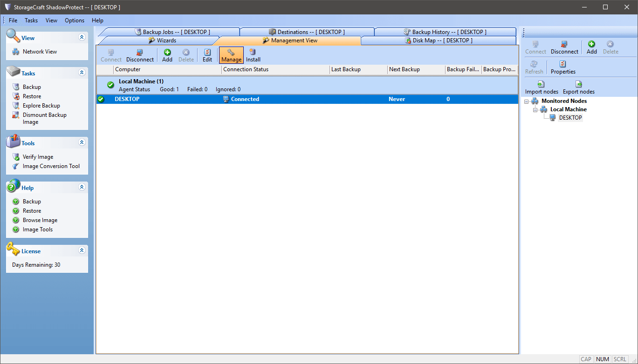
Task: Click Export nodes button
Action: point(579,88)
